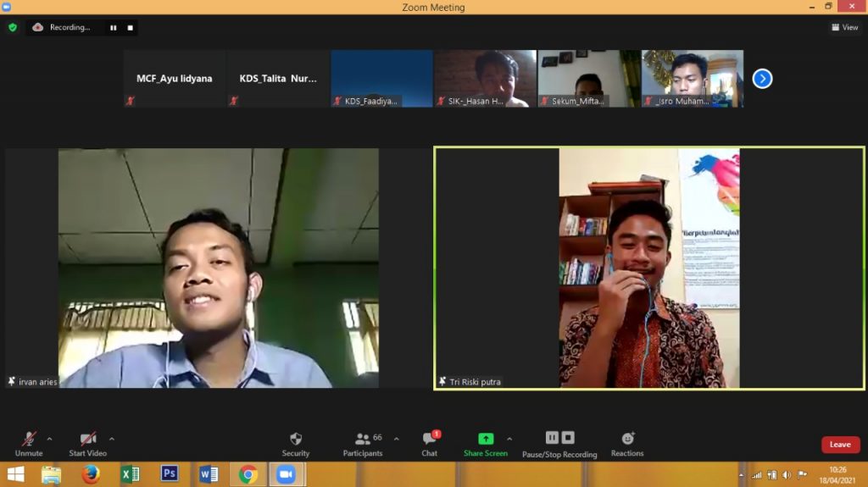The height and width of the screenshot is (487, 868).
Task: Click the red Leave button
Action: (840, 445)
